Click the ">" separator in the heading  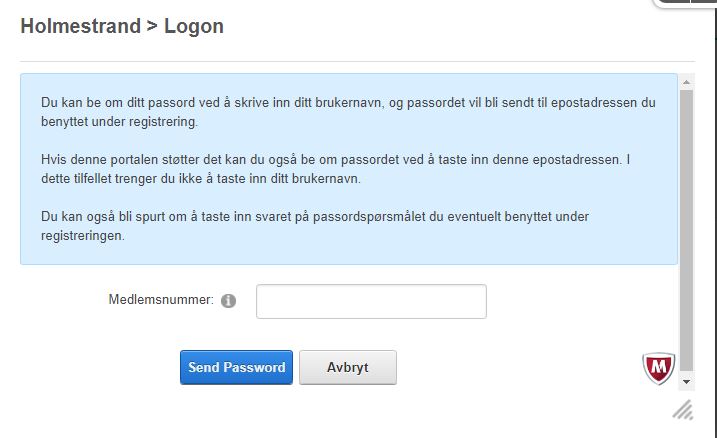coord(152,27)
